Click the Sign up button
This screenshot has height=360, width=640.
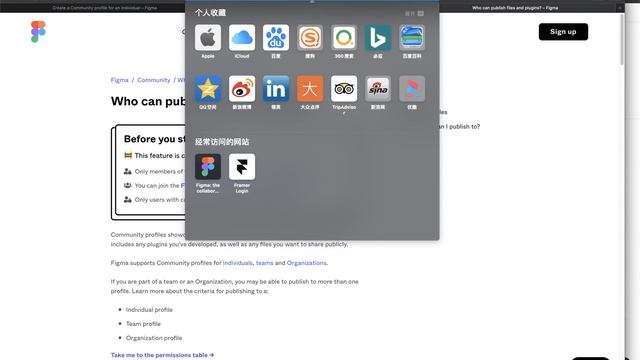pyautogui.click(x=563, y=31)
